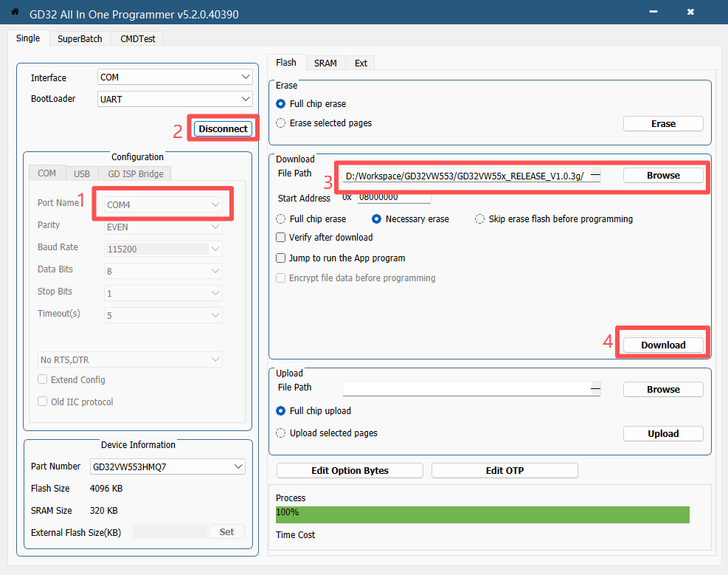
Task: Select Upload selected pages option
Action: pyautogui.click(x=327, y=433)
